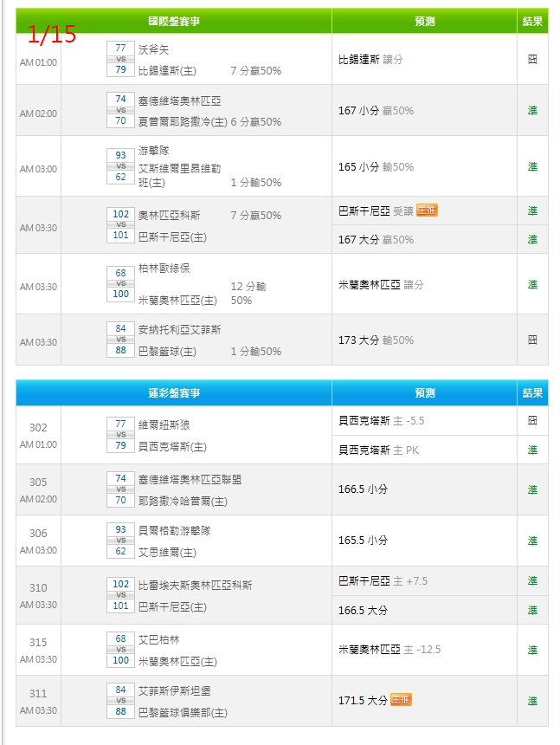Select team name 沃斧矢
Viewport: 560px width, 745px height.
point(153,49)
